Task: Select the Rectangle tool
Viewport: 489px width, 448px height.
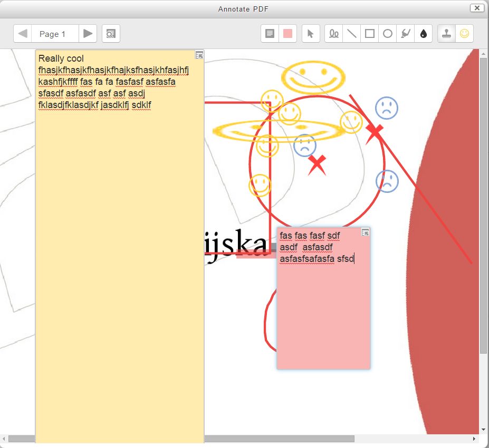Action: coord(370,34)
